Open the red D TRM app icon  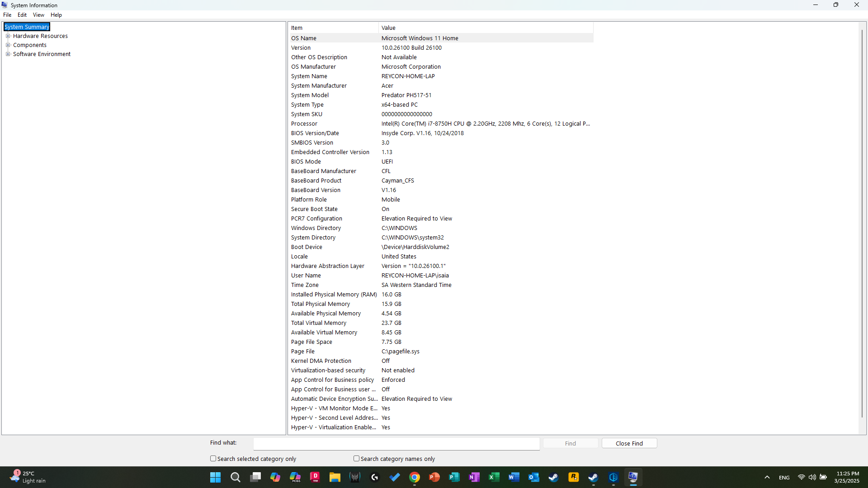(x=315, y=477)
